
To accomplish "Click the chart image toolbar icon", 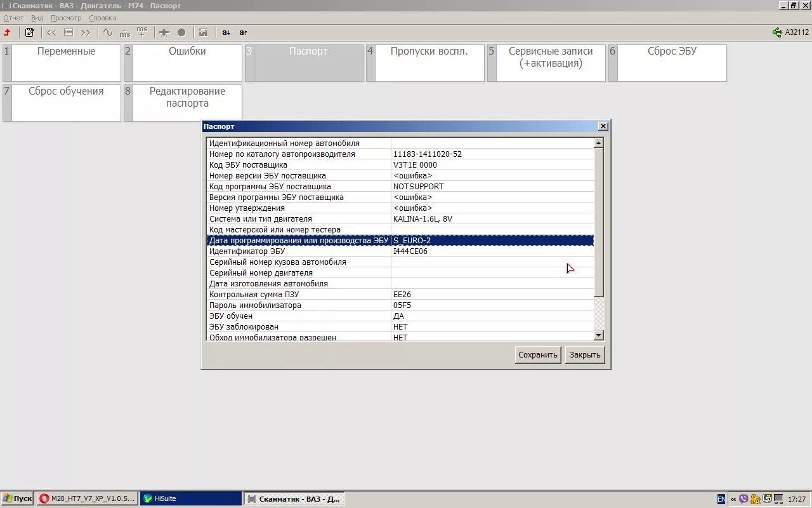I will (203, 32).
